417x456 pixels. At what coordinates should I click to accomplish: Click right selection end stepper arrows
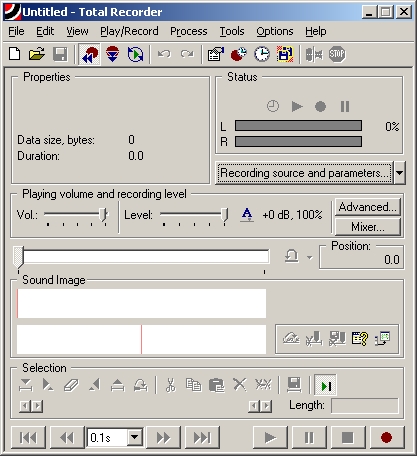(260, 406)
